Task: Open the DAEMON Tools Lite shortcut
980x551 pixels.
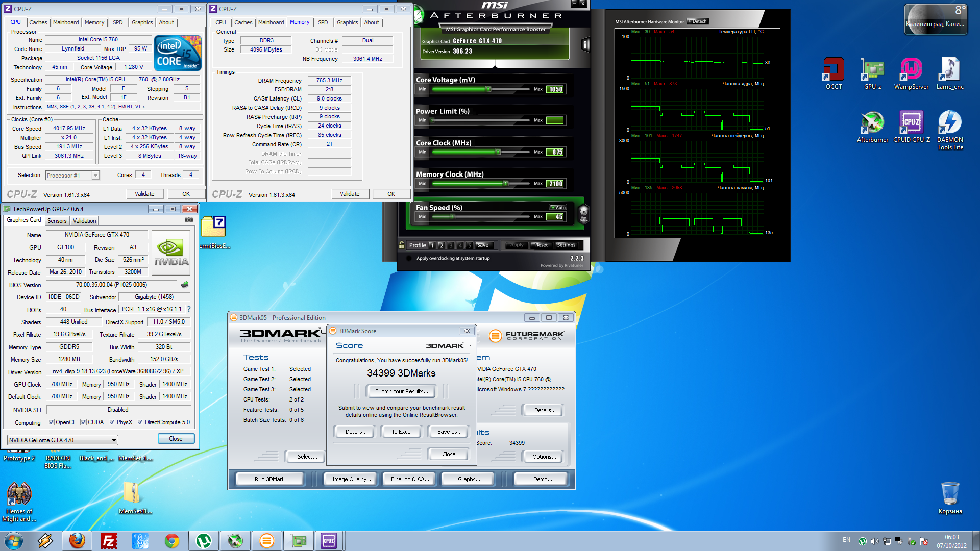Action: pos(950,130)
